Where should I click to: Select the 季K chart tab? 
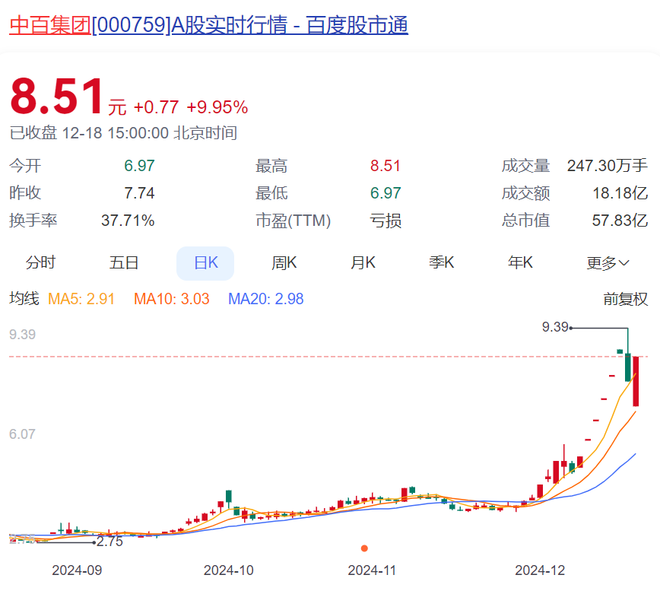click(x=442, y=263)
